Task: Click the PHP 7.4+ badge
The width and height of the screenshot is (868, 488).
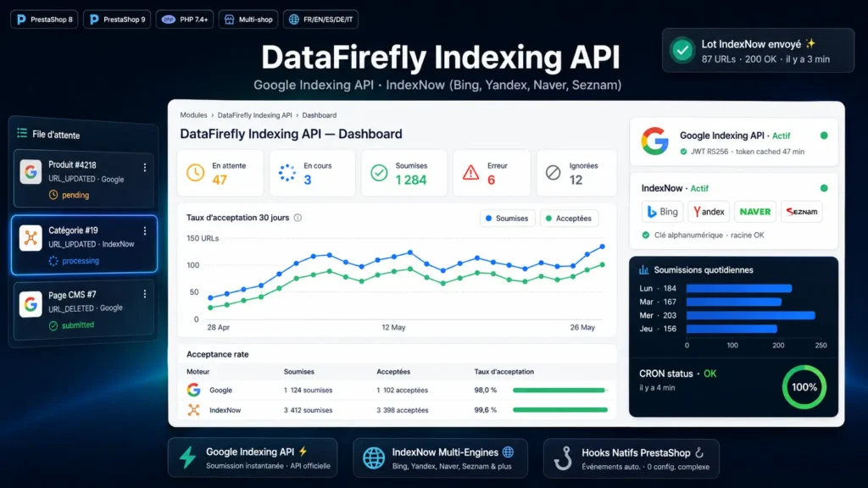Action: 185,19
